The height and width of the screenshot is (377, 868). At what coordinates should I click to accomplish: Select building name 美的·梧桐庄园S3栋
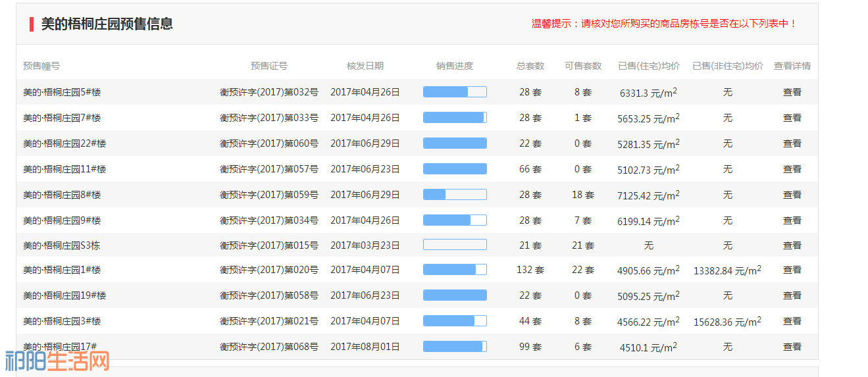pyautogui.click(x=62, y=245)
